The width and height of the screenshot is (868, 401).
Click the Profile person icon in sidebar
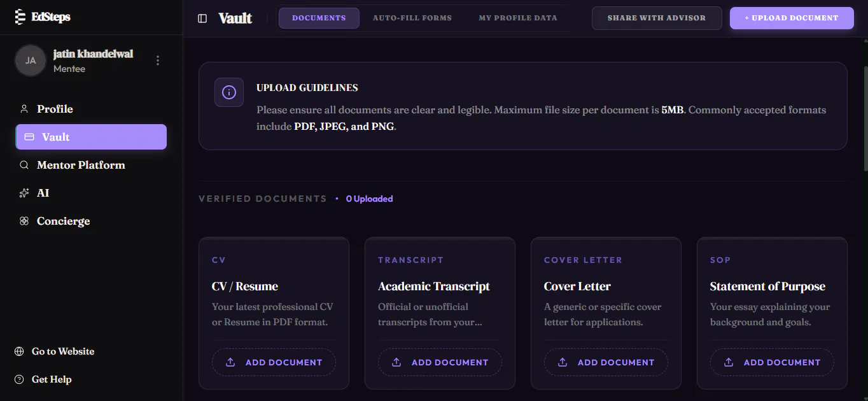pyautogui.click(x=24, y=109)
